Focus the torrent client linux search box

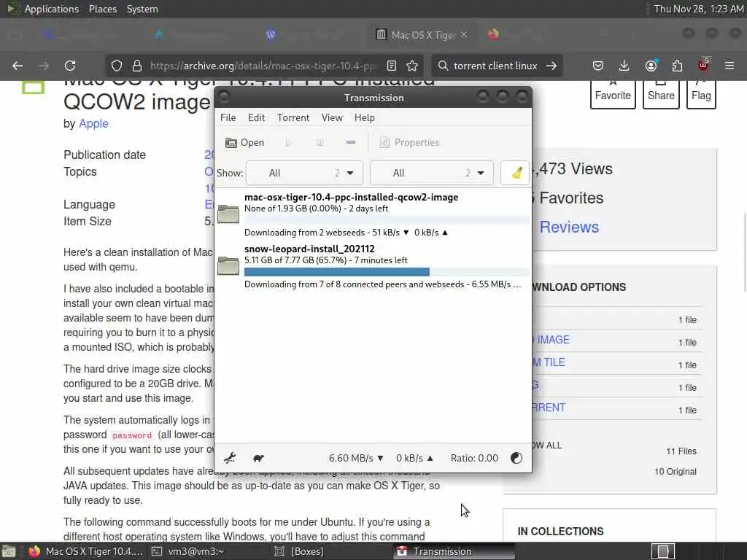point(495,66)
